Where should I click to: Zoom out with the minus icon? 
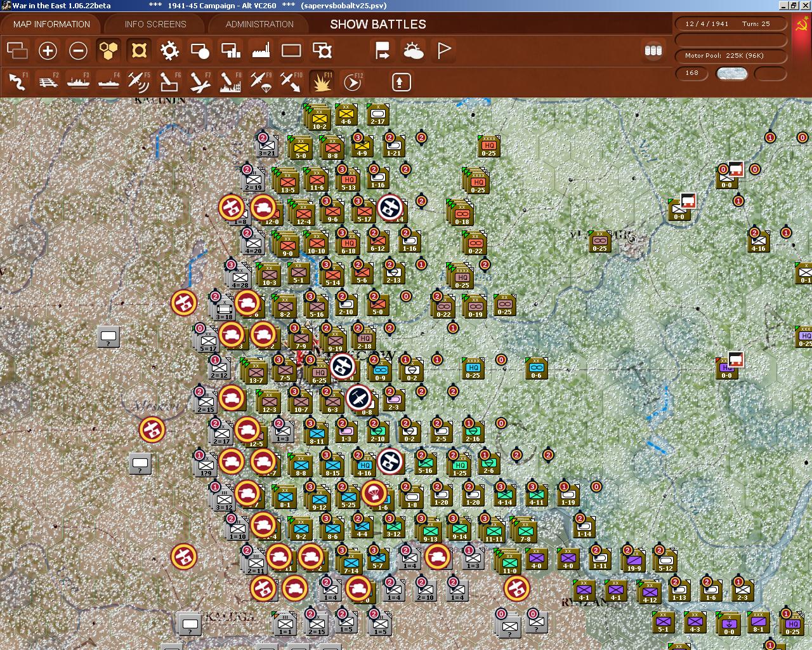click(78, 50)
